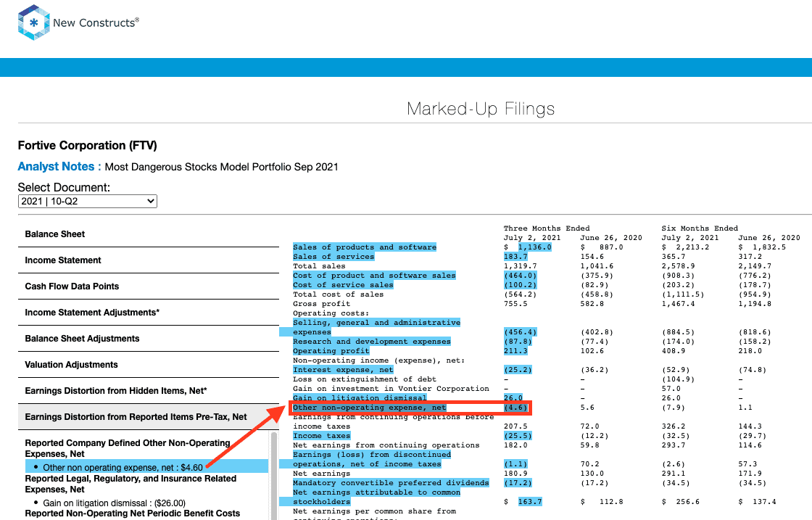Click highlighted value 26.0 in three months column
The image size is (812, 520).
pos(513,397)
